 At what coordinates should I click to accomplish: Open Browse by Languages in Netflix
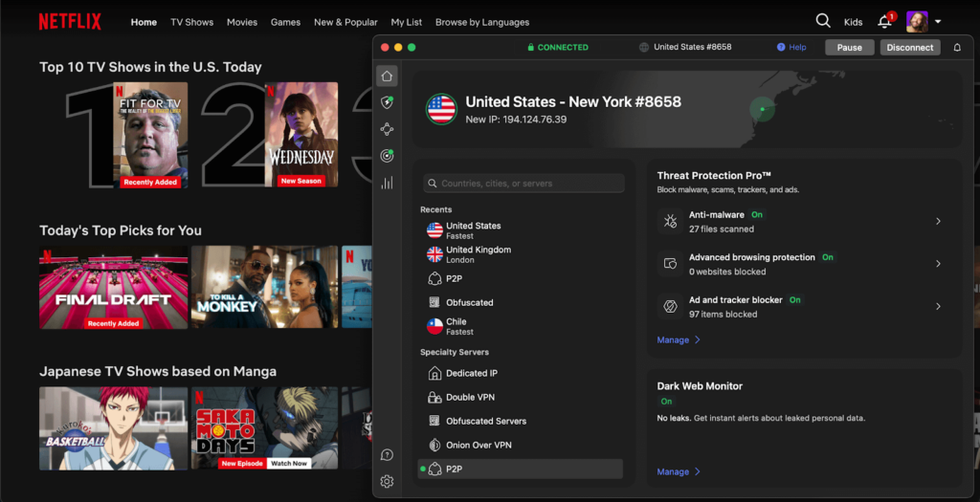pyautogui.click(x=482, y=22)
